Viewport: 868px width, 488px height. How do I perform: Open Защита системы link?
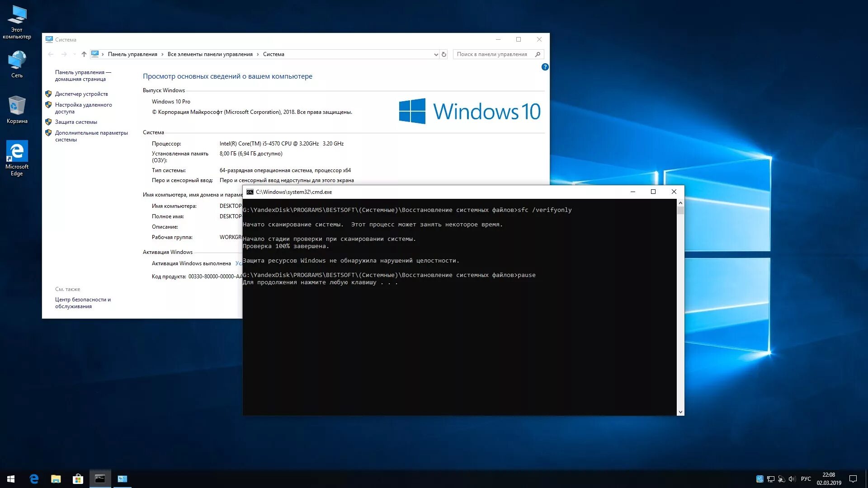coord(76,122)
